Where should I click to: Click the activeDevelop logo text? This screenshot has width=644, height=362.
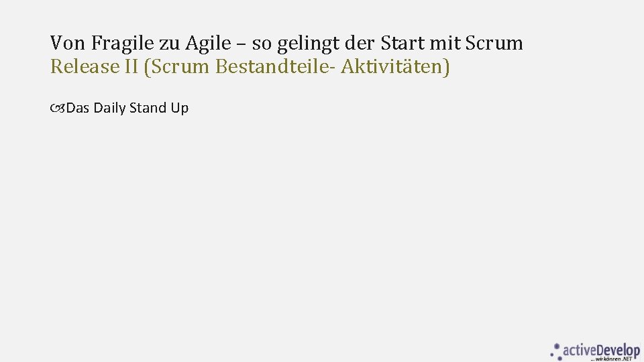[601, 350]
